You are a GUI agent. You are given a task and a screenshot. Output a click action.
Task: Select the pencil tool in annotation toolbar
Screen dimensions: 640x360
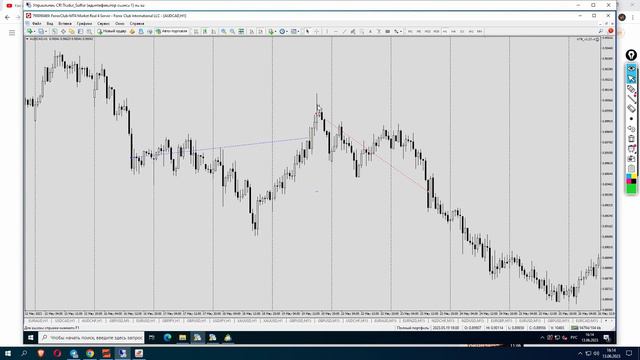click(x=631, y=89)
